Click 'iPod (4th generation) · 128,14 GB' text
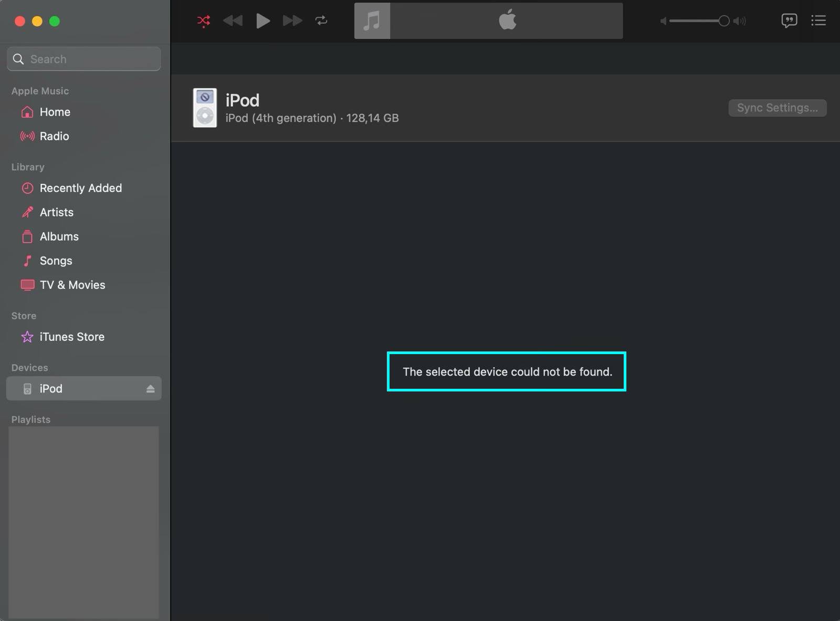The image size is (840, 621). [x=312, y=118]
